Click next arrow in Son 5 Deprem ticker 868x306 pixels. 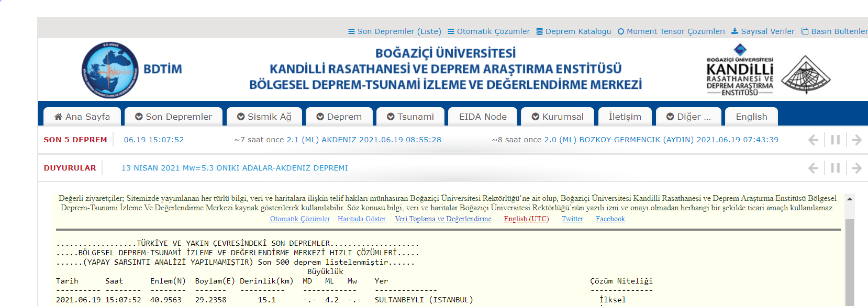coord(856,140)
